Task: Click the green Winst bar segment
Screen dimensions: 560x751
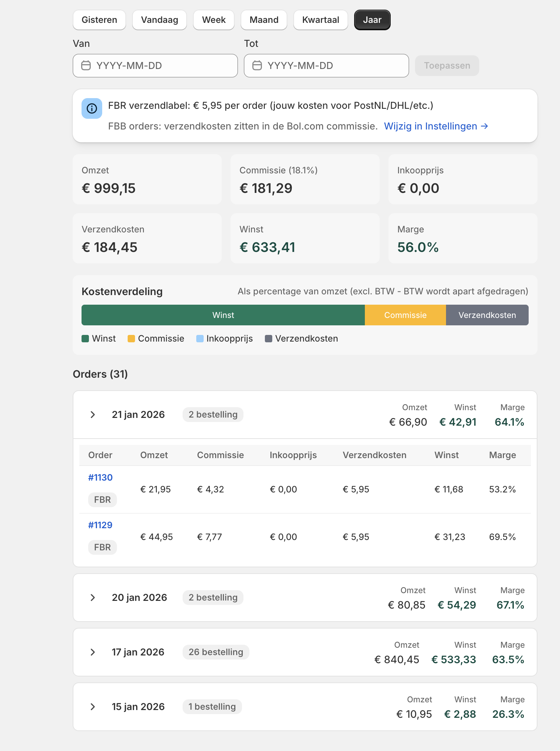Action: click(223, 315)
